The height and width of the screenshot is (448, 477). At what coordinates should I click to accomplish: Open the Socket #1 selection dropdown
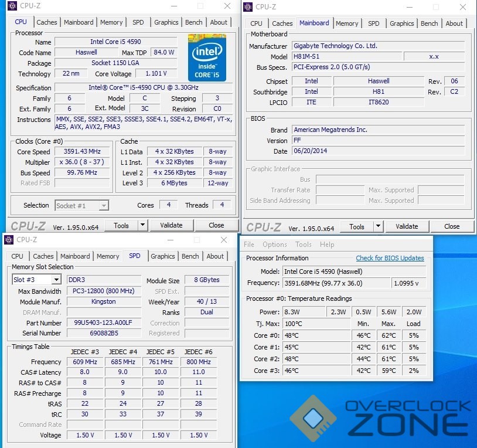[x=81, y=205]
